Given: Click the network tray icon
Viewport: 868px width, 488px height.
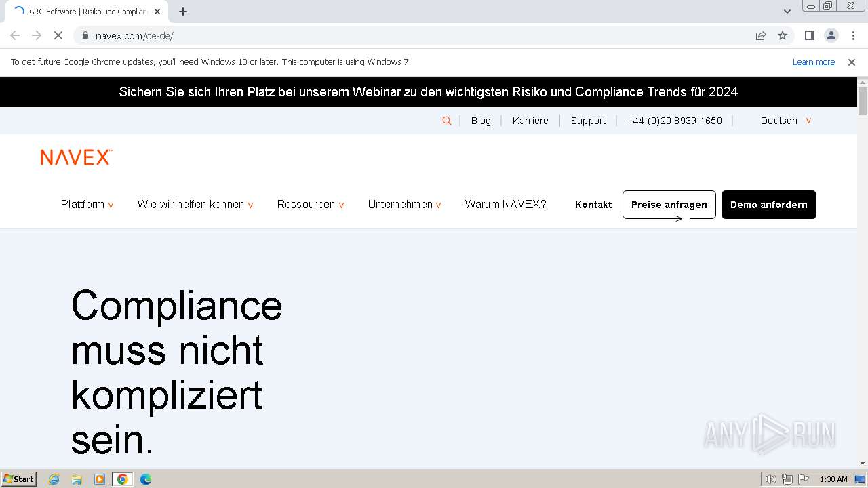Looking at the screenshot, I should [787, 479].
